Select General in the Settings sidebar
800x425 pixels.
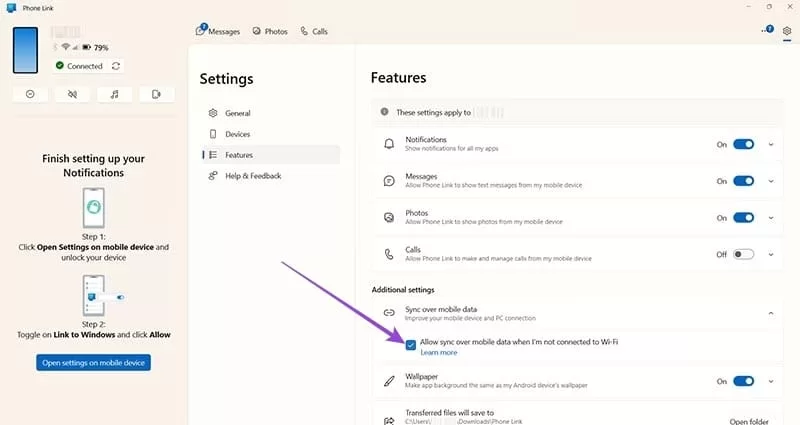click(x=238, y=113)
